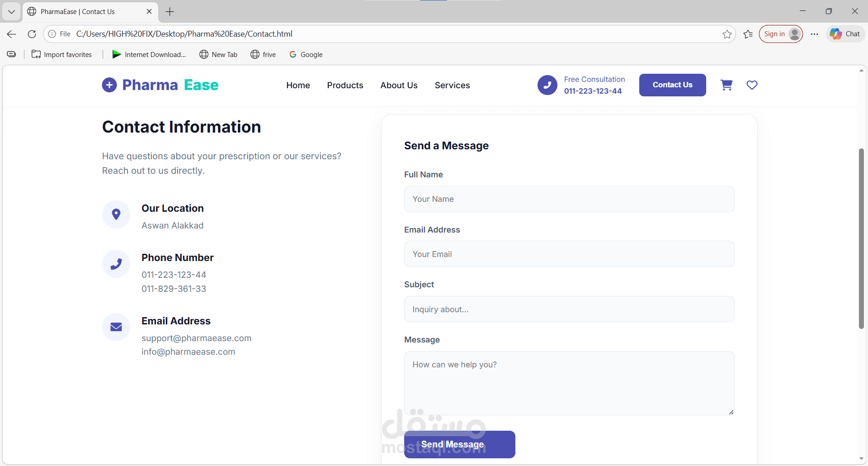868x466 pixels.
Task: Click the phone icon beside Free Consultation
Action: (x=547, y=85)
